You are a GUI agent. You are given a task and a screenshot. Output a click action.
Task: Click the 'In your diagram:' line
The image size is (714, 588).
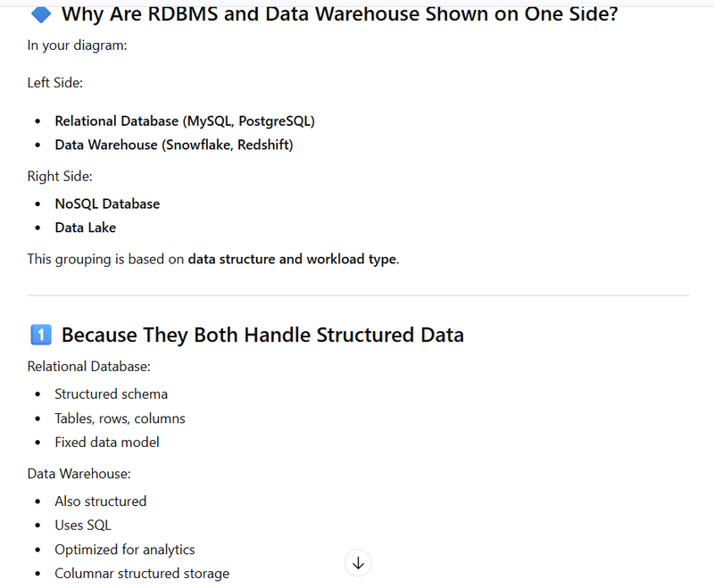(78, 45)
